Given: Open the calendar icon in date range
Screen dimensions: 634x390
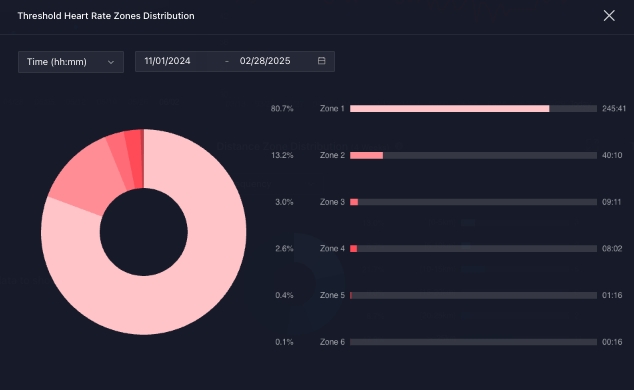Looking at the screenshot, I should tap(321, 61).
